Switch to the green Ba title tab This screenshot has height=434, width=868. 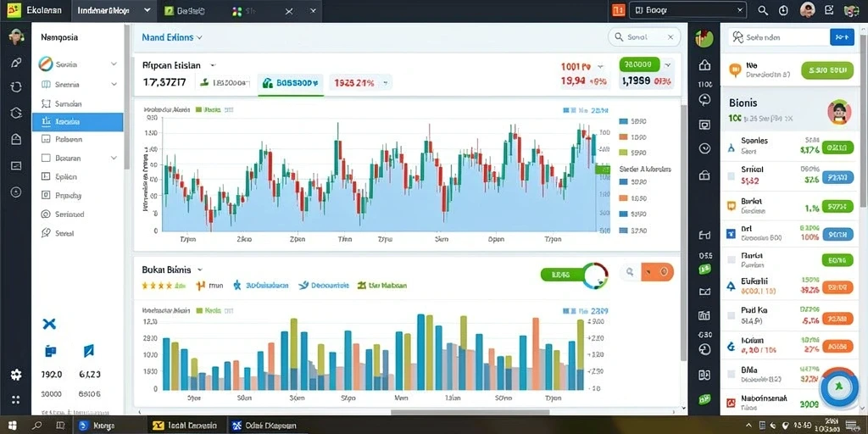coord(186,10)
